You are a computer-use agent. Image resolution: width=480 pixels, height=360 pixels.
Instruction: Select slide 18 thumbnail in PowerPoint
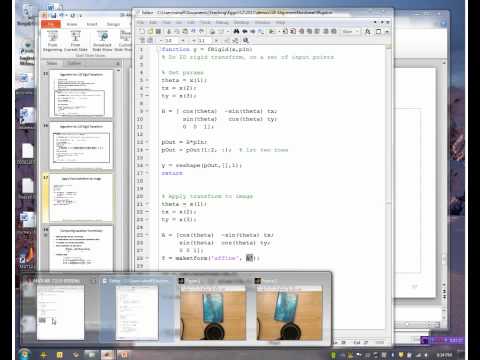click(x=81, y=248)
